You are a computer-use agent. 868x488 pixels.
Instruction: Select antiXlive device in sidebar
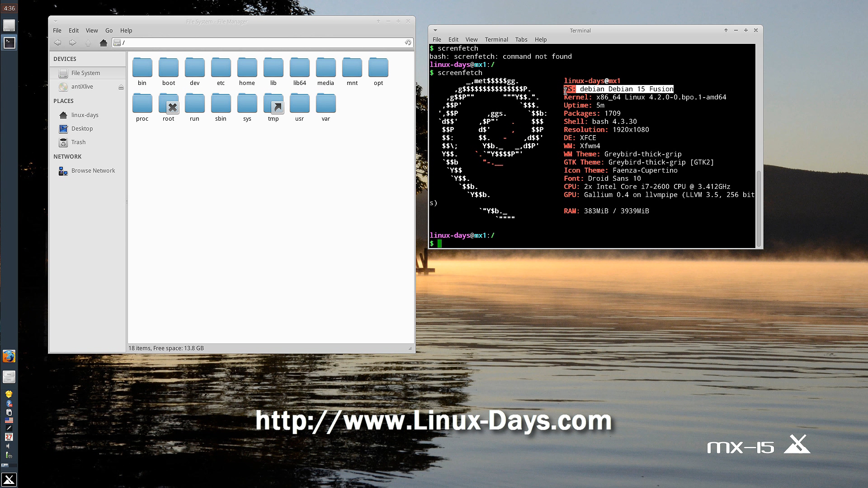(x=83, y=87)
